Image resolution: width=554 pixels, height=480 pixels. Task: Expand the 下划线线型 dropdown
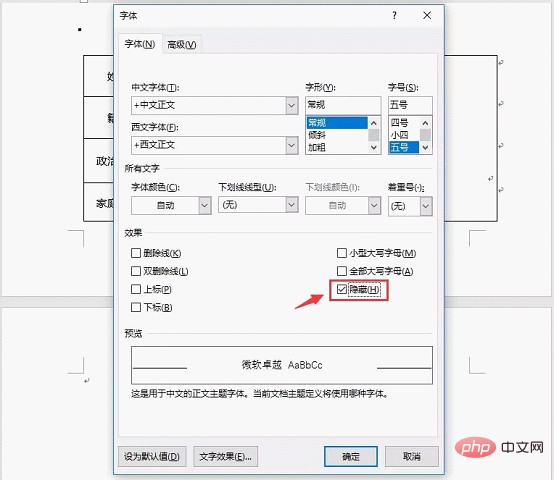coord(292,205)
